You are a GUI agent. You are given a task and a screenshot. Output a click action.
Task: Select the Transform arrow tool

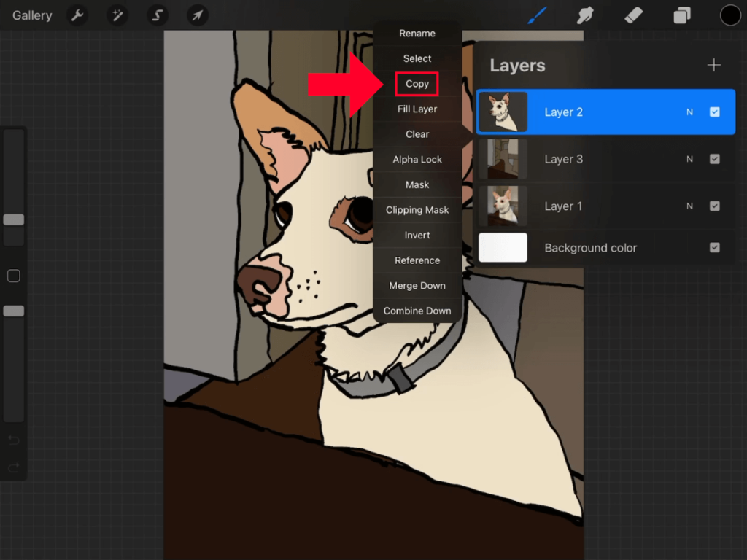pyautogui.click(x=197, y=15)
